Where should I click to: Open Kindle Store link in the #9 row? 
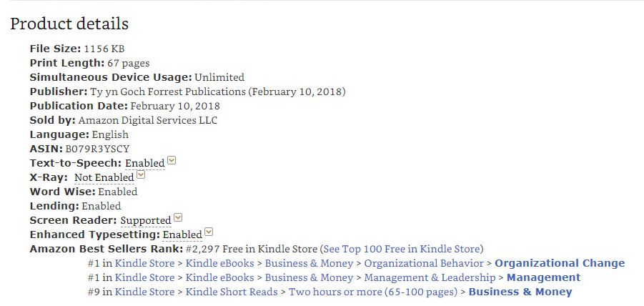pos(144,292)
